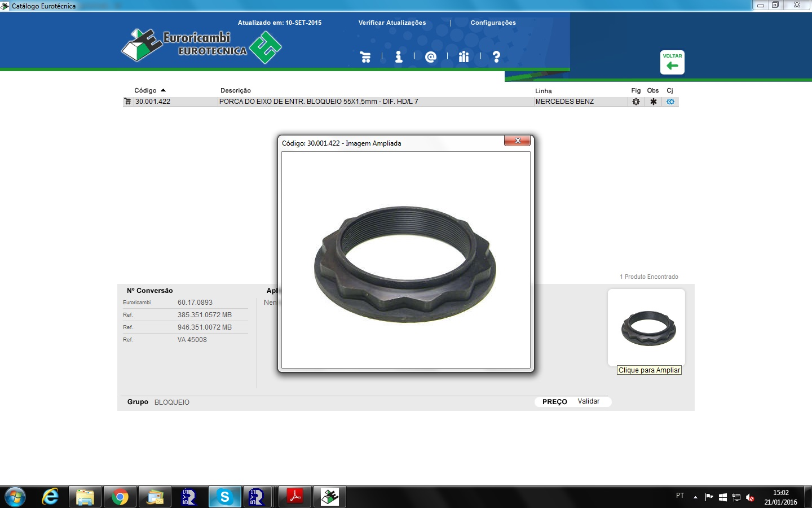Image resolution: width=812 pixels, height=508 pixels.
Task: Click the blue Cj icon in product row
Action: pyautogui.click(x=670, y=102)
